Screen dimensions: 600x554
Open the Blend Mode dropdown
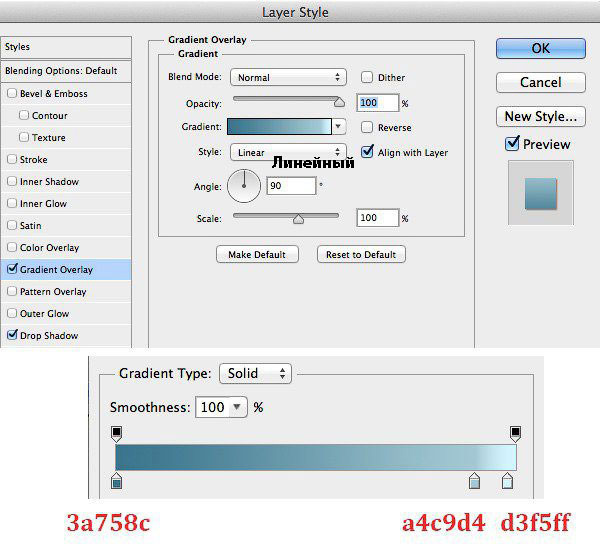(288, 77)
